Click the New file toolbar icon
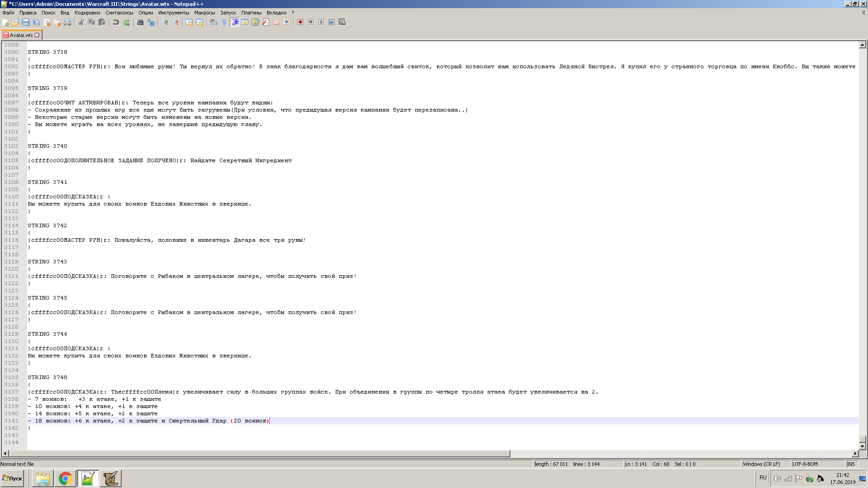The width and height of the screenshot is (868, 488). point(5,22)
